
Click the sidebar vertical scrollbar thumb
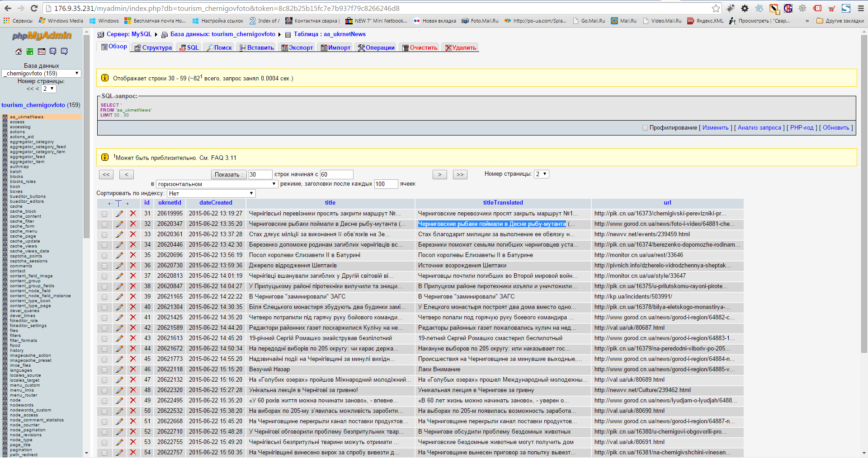tap(86, 136)
